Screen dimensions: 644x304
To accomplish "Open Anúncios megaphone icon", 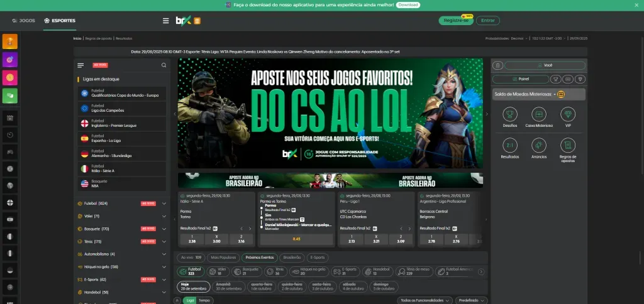I will tap(539, 145).
